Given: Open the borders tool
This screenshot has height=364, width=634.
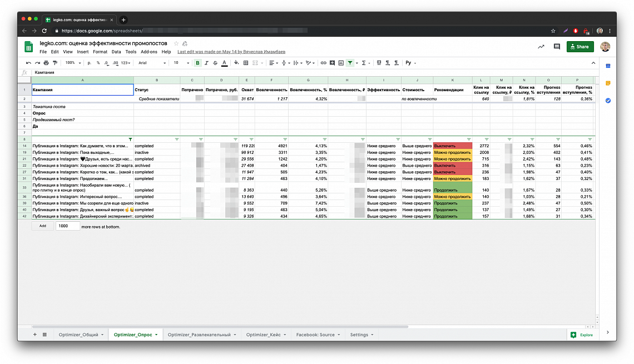Looking at the screenshot, I should click(x=246, y=63).
